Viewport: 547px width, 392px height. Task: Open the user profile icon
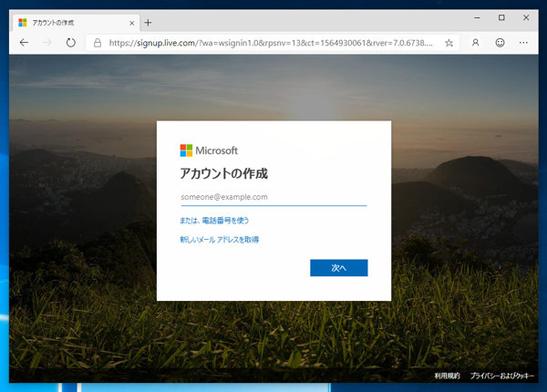click(476, 43)
